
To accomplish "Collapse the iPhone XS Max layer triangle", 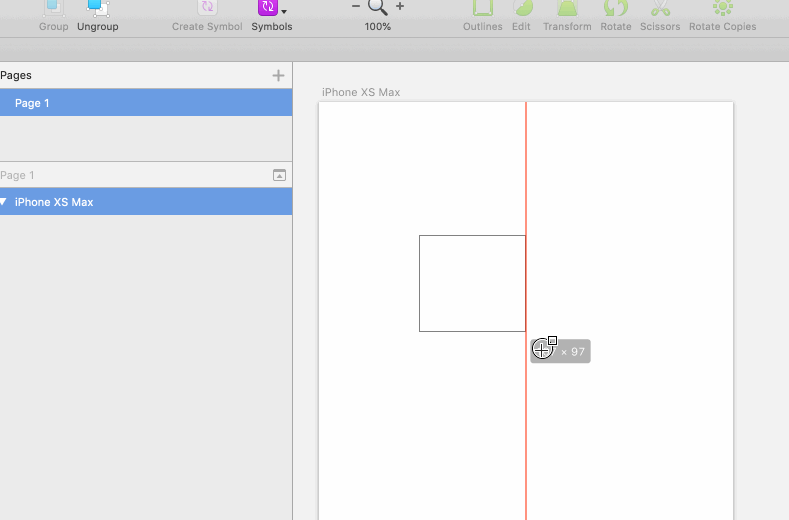I will click(x=4, y=202).
